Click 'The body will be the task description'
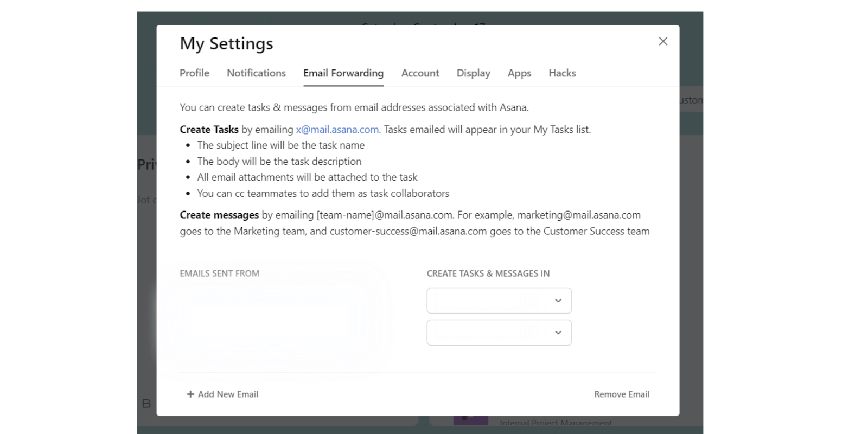This screenshot has width=868, height=434. click(279, 162)
